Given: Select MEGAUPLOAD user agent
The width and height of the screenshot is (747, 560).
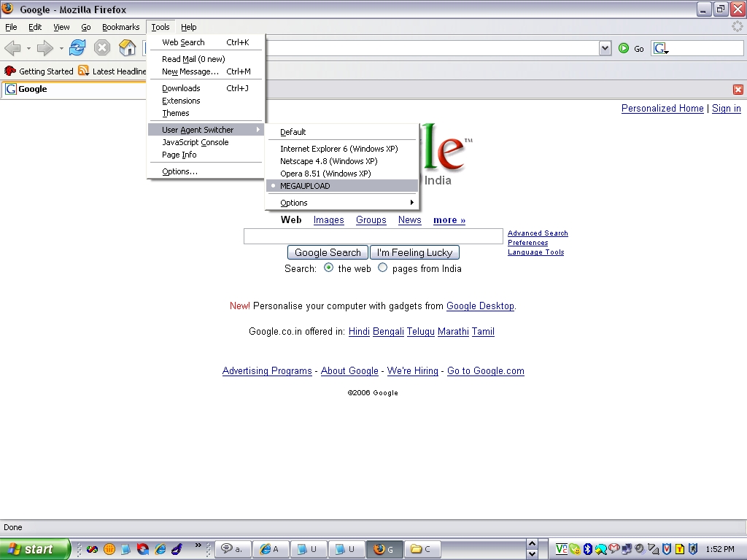Looking at the screenshot, I should (342, 186).
